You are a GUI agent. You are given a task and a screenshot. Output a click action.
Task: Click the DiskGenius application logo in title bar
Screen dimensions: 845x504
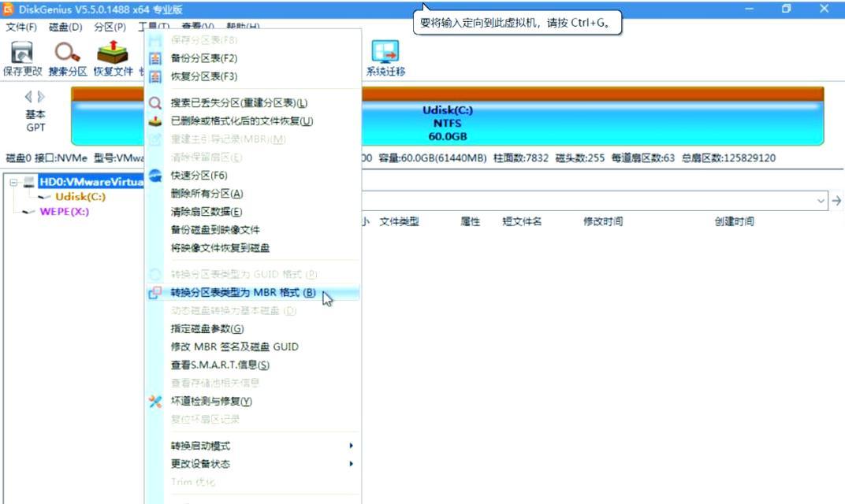coord(8,9)
